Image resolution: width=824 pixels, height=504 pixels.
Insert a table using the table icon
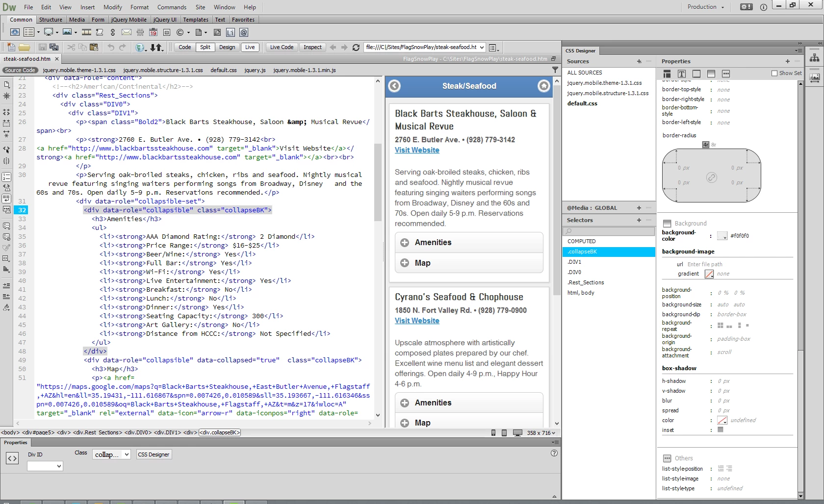29,32
